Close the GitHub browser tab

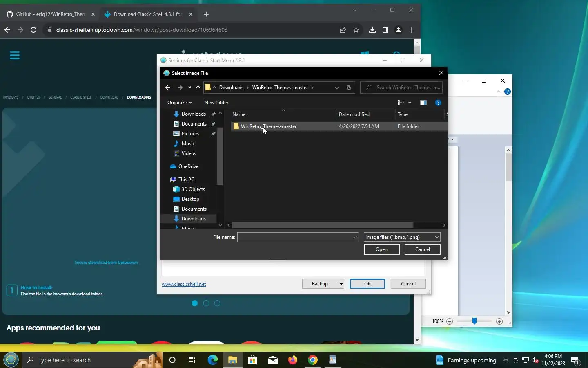point(93,14)
